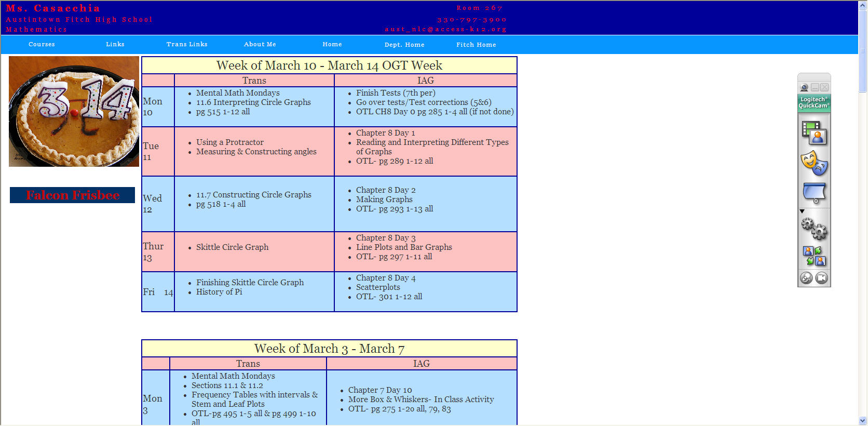
Task: Click the photo-swap green arrows icon
Action: coord(813,256)
